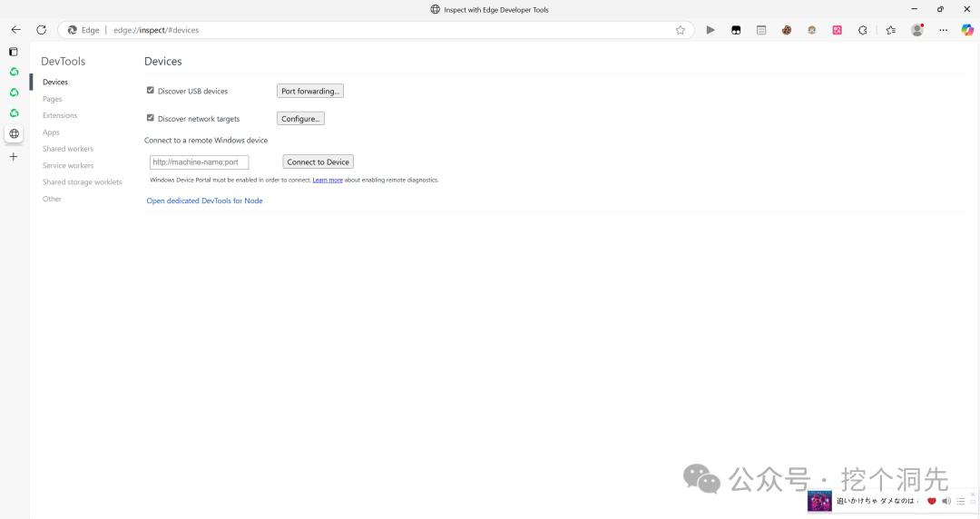Image resolution: width=980 pixels, height=519 pixels.
Task: Open the tab actions menu icon
Action: click(x=13, y=52)
